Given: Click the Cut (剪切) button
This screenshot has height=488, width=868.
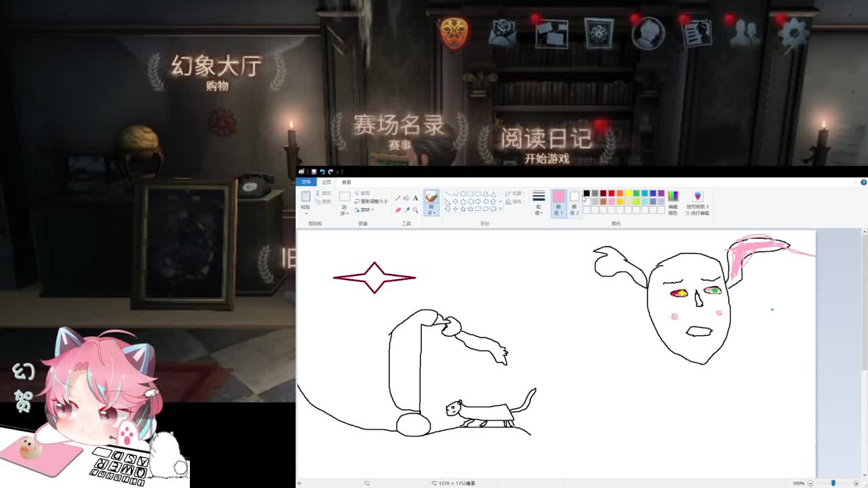Looking at the screenshot, I should [324, 193].
